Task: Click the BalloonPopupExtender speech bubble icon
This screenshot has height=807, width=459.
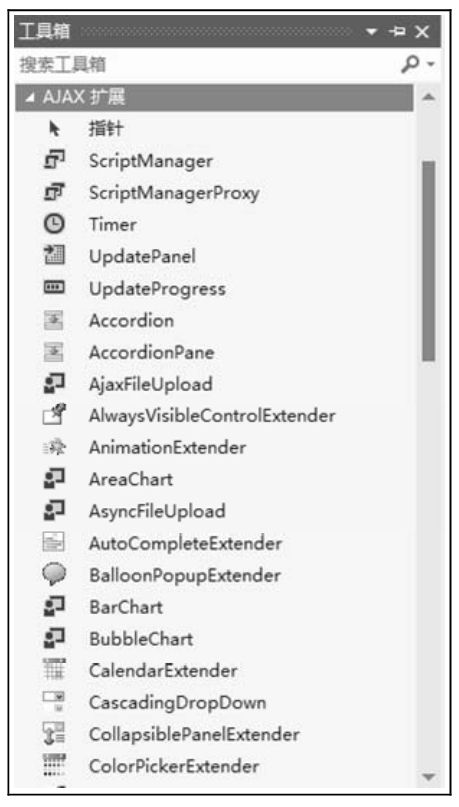Action: 54,574
